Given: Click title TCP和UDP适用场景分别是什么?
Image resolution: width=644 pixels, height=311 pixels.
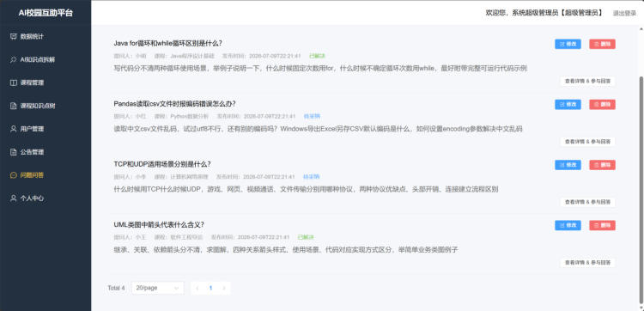Looking at the screenshot, I should coord(162,164).
